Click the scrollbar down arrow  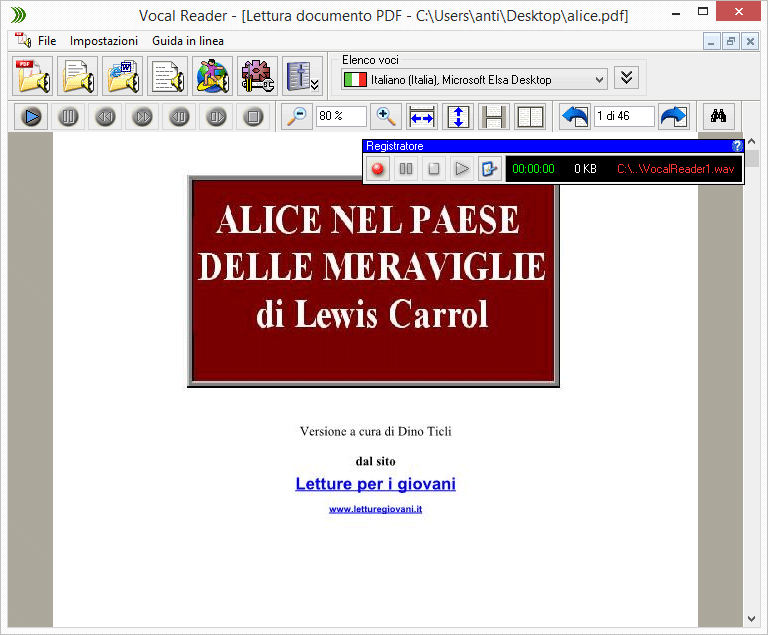pyautogui.click(x=752, y=619)
